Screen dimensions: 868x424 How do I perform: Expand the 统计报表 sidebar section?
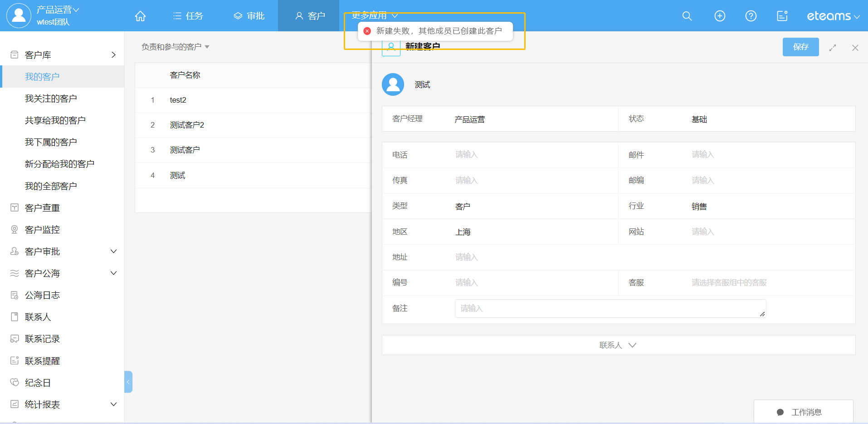(x=113, y=404)
